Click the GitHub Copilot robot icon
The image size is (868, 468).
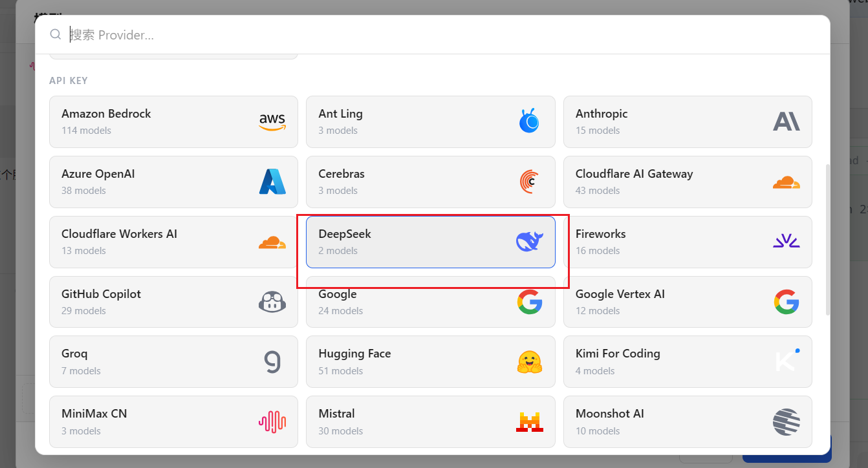click(x=272, y=302)
